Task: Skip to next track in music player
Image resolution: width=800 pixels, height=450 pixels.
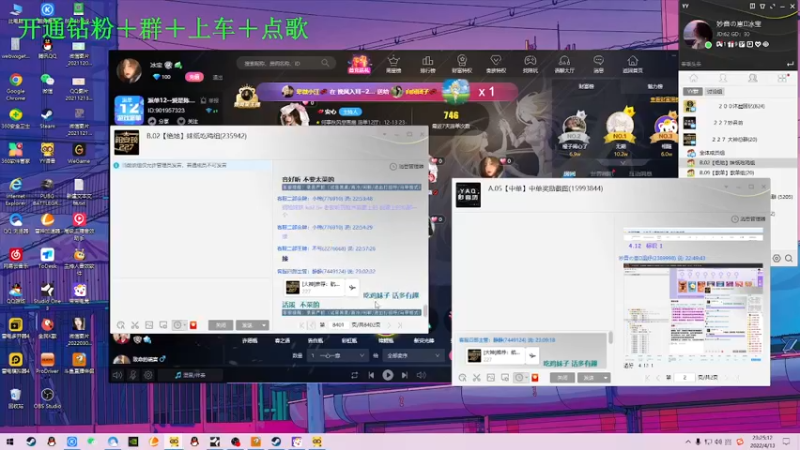Action: (x=405, y=375)
